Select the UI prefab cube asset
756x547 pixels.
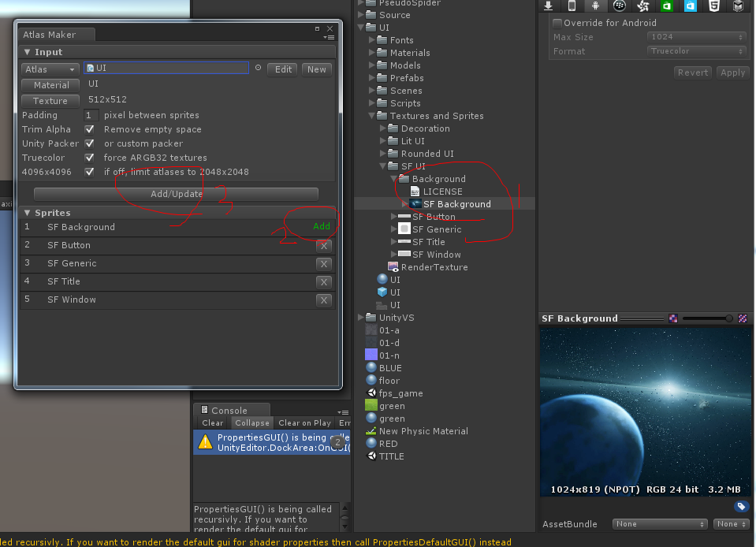point(389,292)
